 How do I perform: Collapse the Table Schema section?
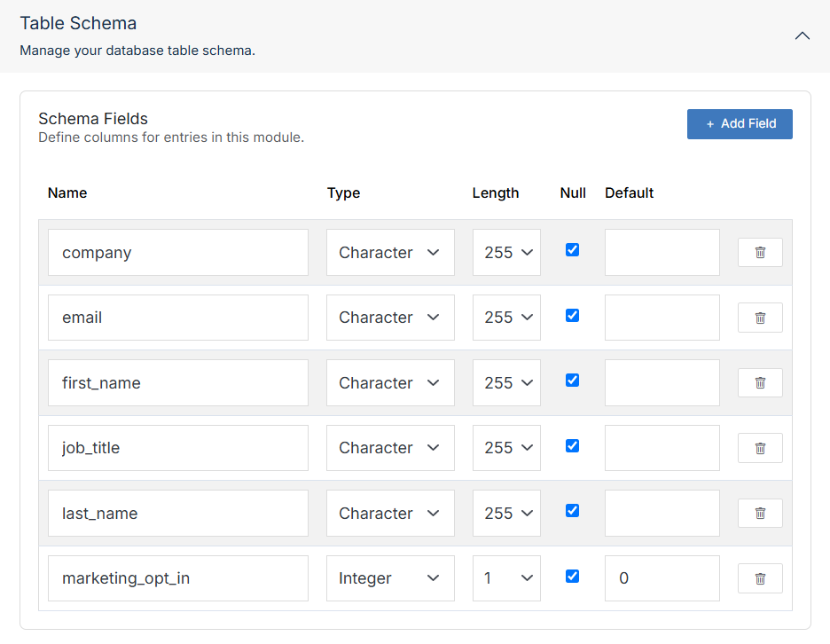pos(802,36)
